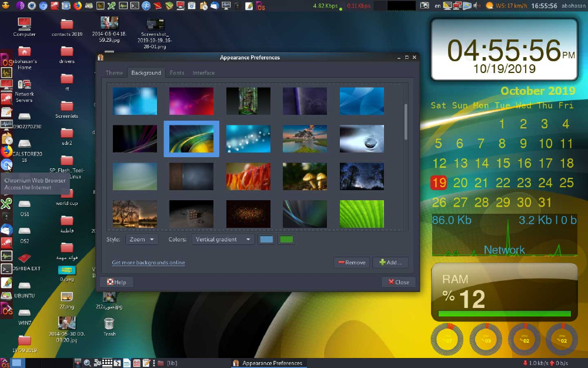Image resolution: width=588 pixels, height=368 pixels.
Task: Click the volume speaker icon in the tray
Action: pos(477,6)
